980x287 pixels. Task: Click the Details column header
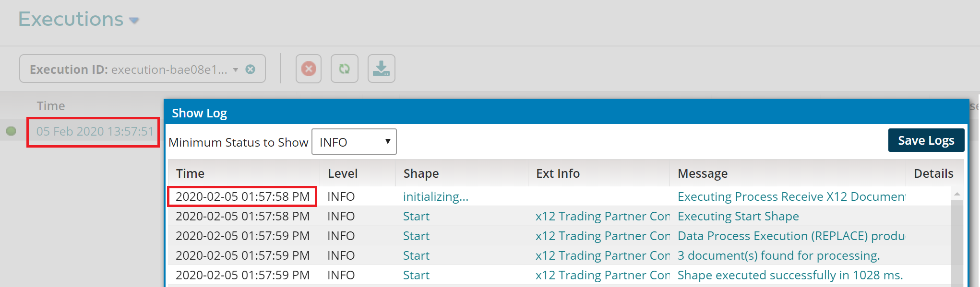coord(933,173)
